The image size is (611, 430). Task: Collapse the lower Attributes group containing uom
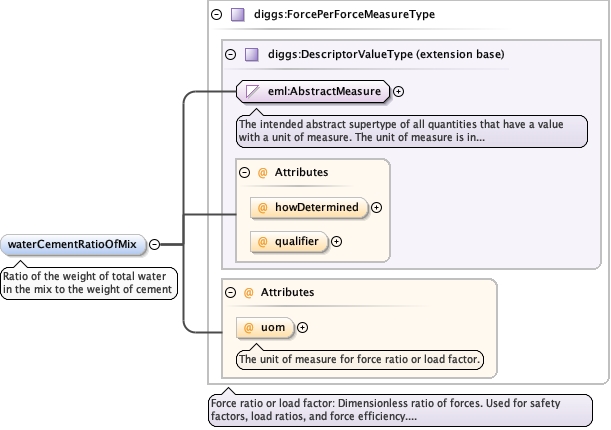pos(232,292)
